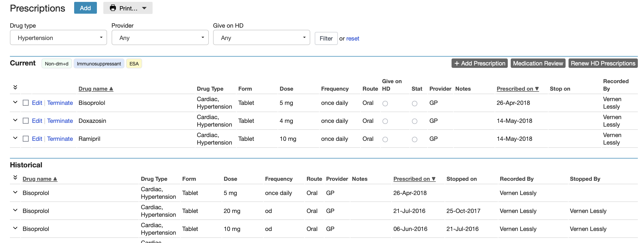Viewport: 644px width, 243px height.
Task: Click the Filter button
Action: 326,38
